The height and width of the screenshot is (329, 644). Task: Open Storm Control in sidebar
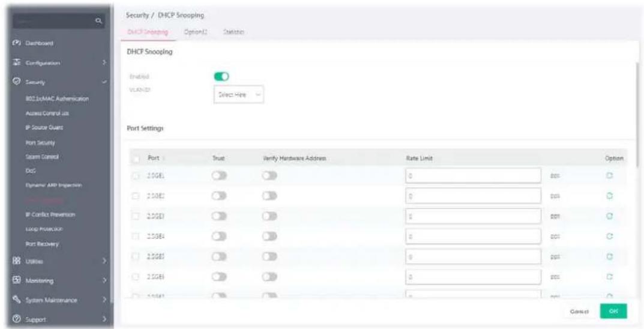[x=41, y=157]
